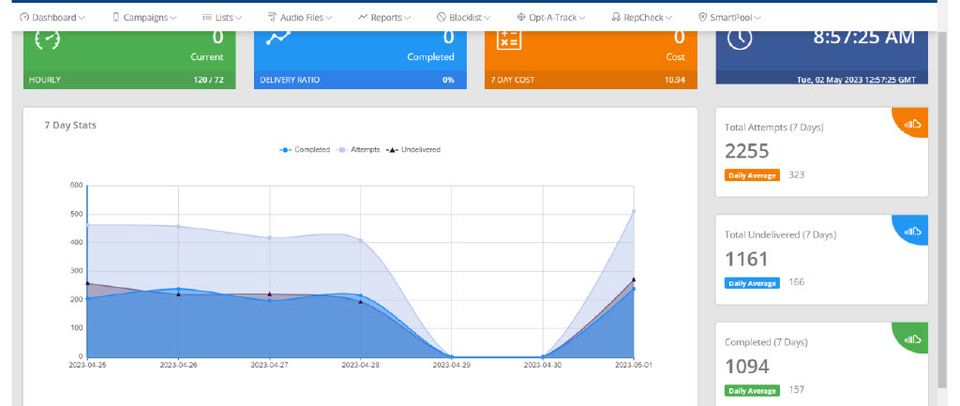Image resolution: width=960 pixels, height=406 pixels.
Task: Open the Reports dropdown menu
Action: 384,17
